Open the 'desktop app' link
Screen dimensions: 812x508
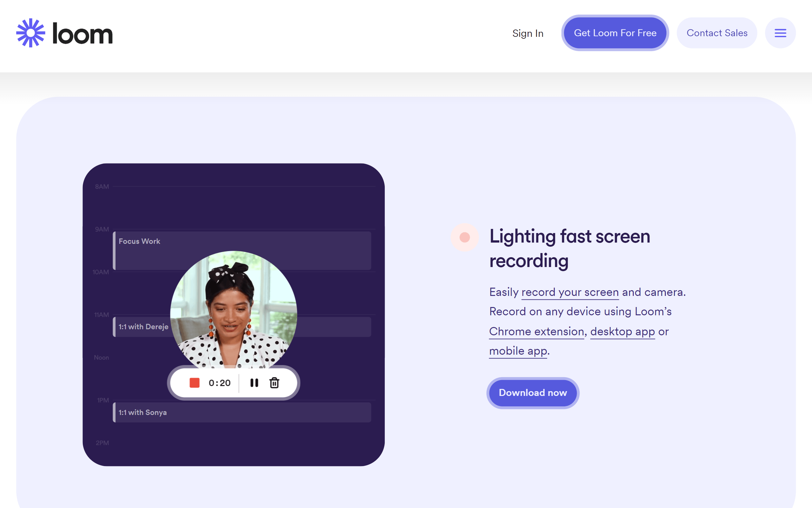(x=622, y=331)
